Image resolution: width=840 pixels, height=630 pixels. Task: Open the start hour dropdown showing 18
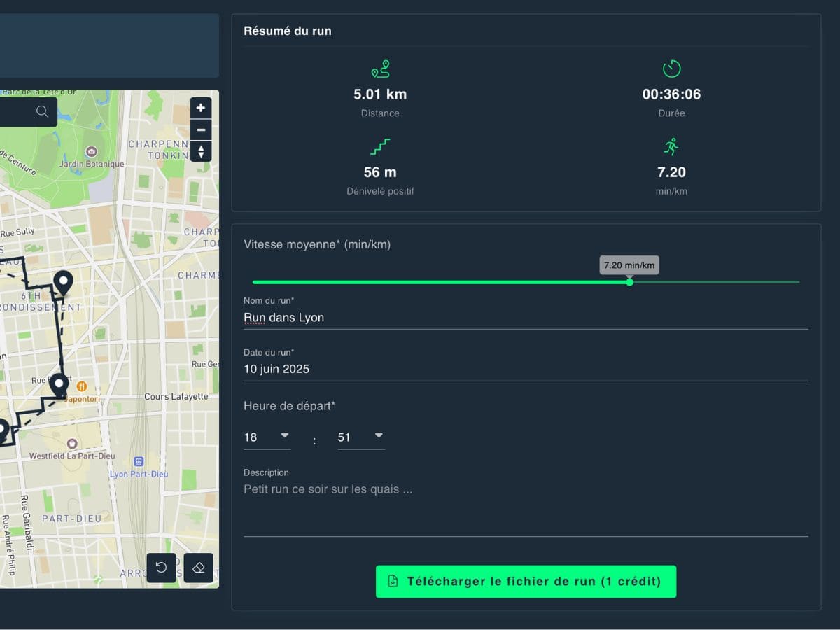tap(267, 437)
